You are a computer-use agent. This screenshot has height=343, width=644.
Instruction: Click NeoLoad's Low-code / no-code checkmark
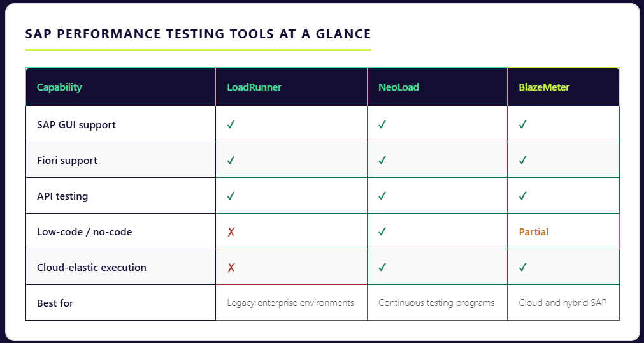click(x=382, y=231)
